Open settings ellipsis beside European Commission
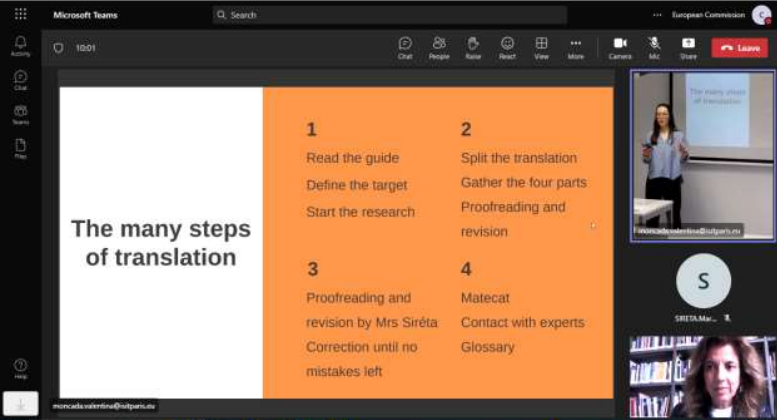 coord(657,15)
